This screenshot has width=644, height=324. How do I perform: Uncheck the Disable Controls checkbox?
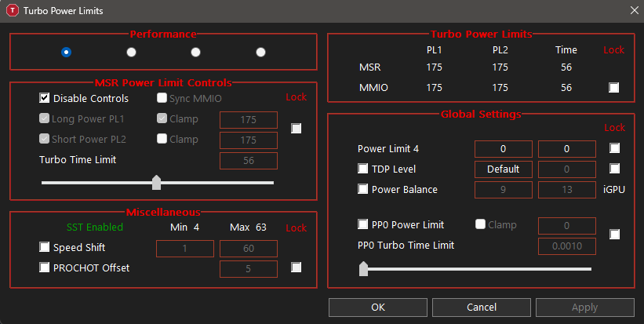tap(45, 98)
